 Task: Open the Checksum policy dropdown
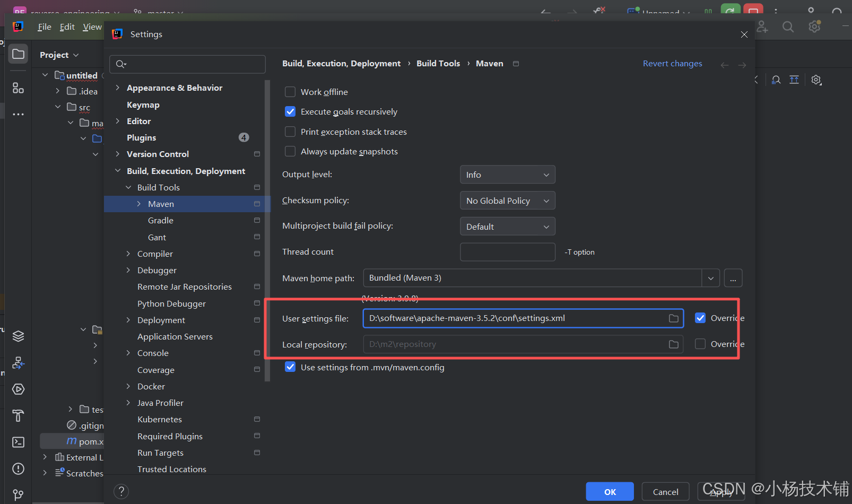508,201
